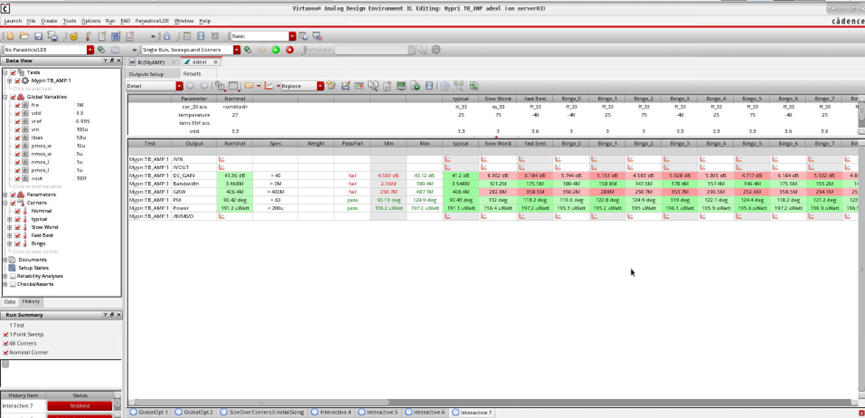The width and height of the screenshot is (865, 418).
Task: Switch to the Outputs Setup tab
Action: tap(146, 74)
